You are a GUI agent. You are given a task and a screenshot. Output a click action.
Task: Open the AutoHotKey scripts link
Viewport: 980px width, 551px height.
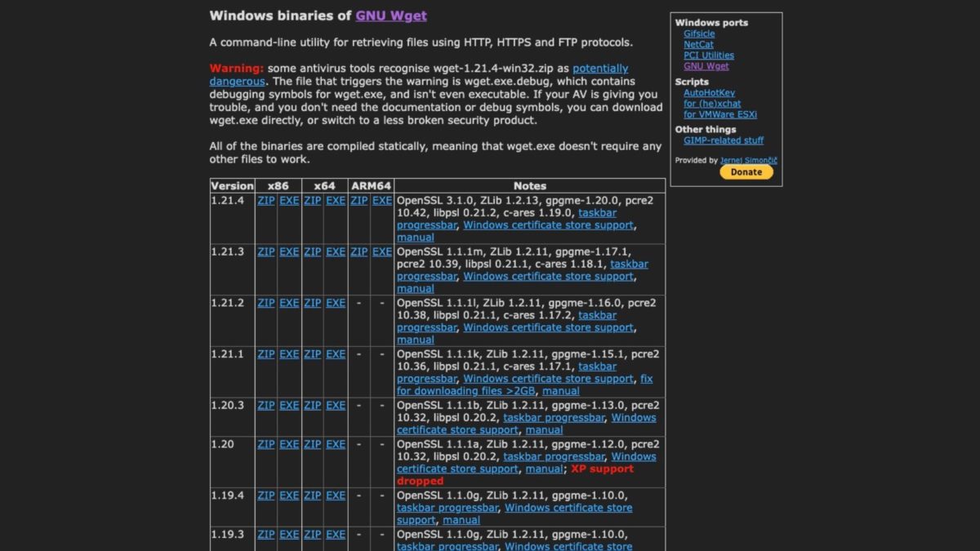[709, 93]
